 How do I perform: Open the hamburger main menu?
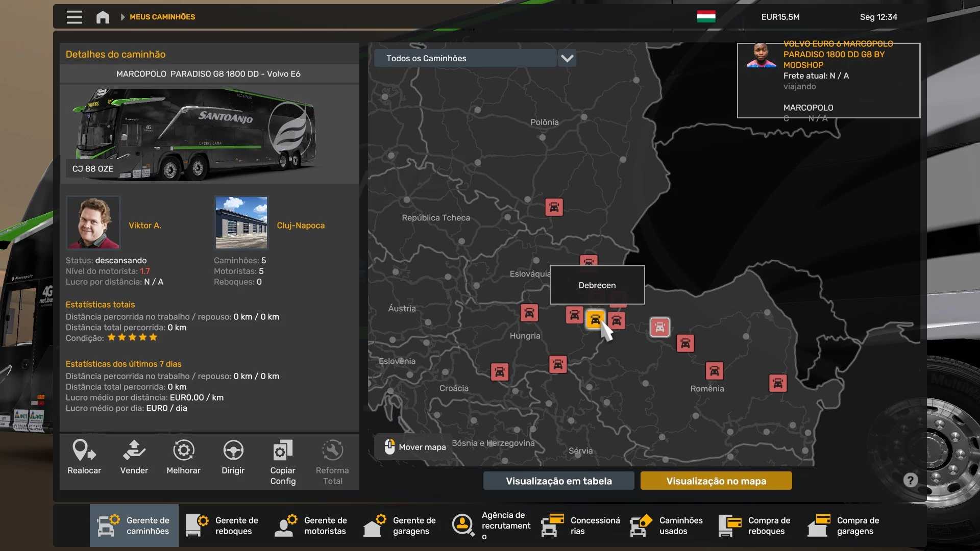click(74, 17)
